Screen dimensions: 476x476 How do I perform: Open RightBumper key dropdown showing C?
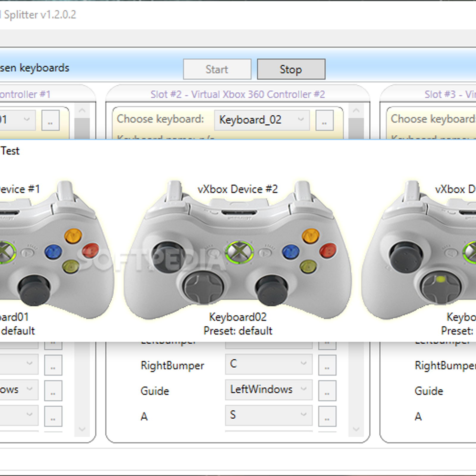pos(269,364)
